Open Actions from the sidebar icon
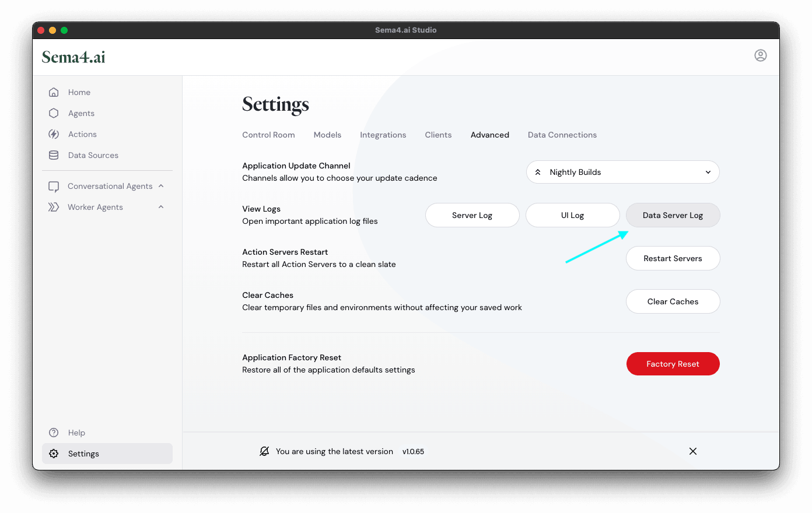The height and width of the screenshot is (513, 812). coord(54,134)
